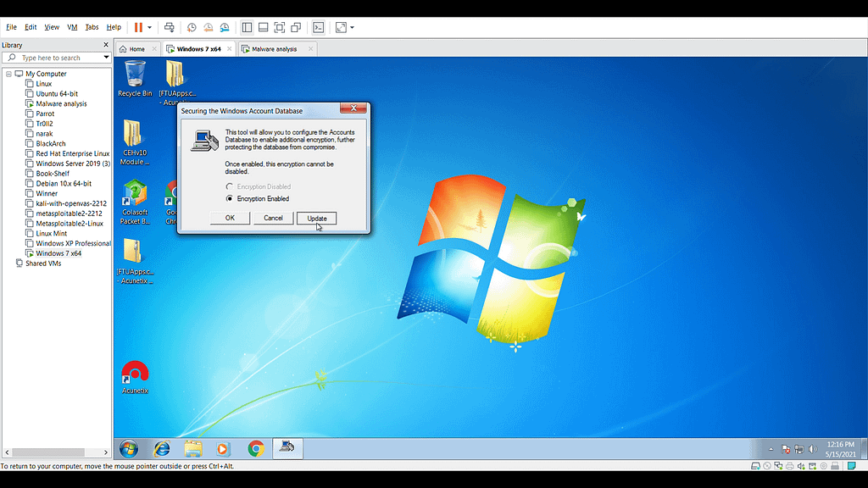Close the Home tab

(154, 49)
